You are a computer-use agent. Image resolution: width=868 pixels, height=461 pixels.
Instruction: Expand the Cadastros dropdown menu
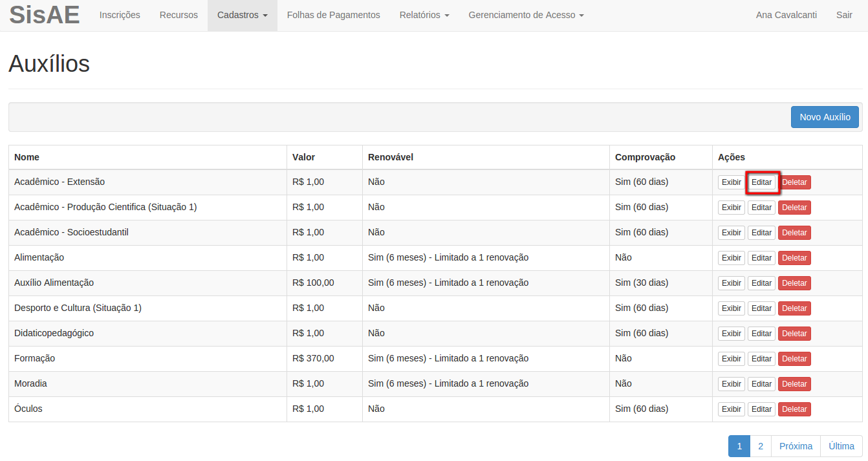[243, 15]
